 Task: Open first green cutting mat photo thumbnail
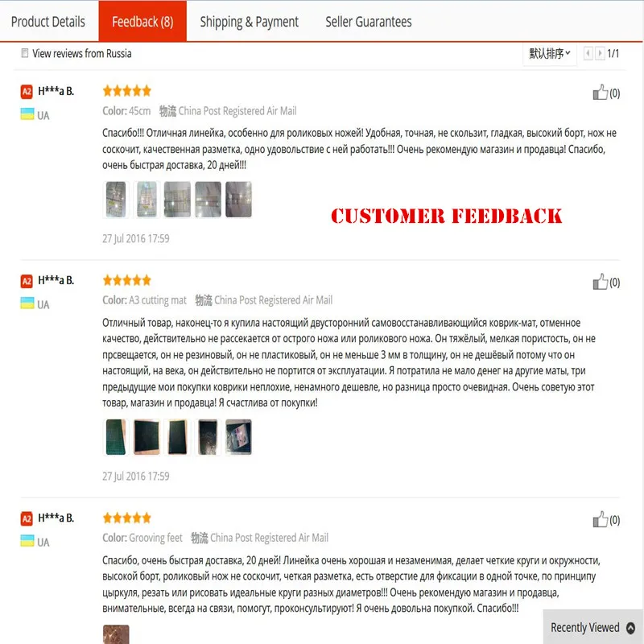point(116,437)
